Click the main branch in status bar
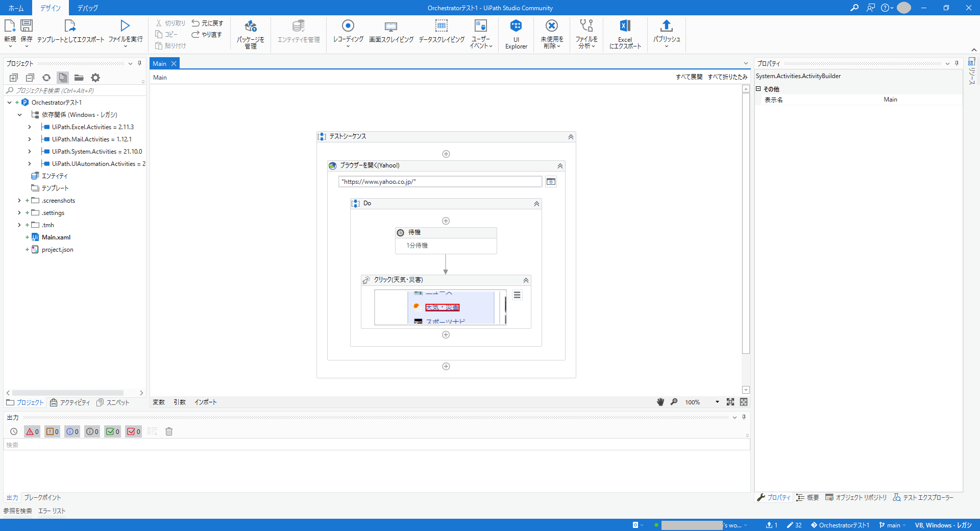Image resolution: width=980 pixels, height=531 pixels. [892, 525]
